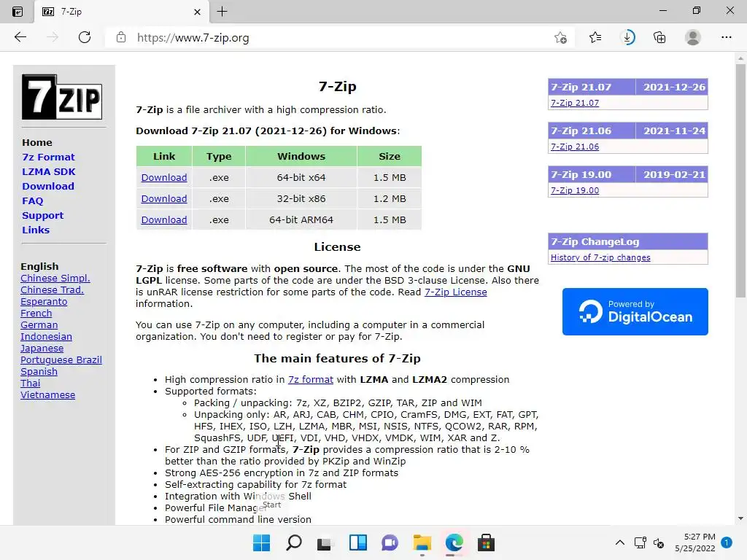The width and height of the screenshot is (747, 560).
Task: Open the 7-Zip 19.00 news link
Action: click(575, 190)
